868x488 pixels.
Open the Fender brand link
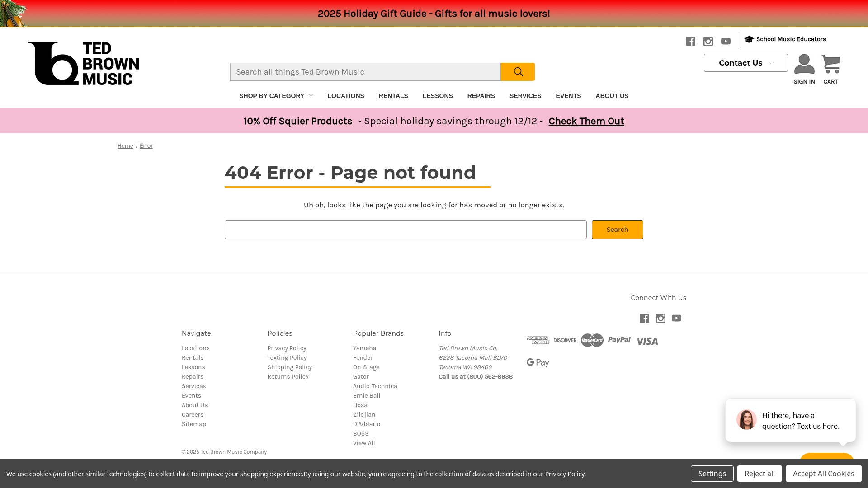pyautogui.click(x=363, y=358)
